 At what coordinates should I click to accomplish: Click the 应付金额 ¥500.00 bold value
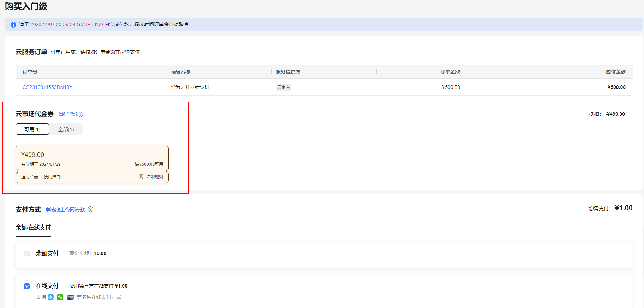tap(616, 87)
